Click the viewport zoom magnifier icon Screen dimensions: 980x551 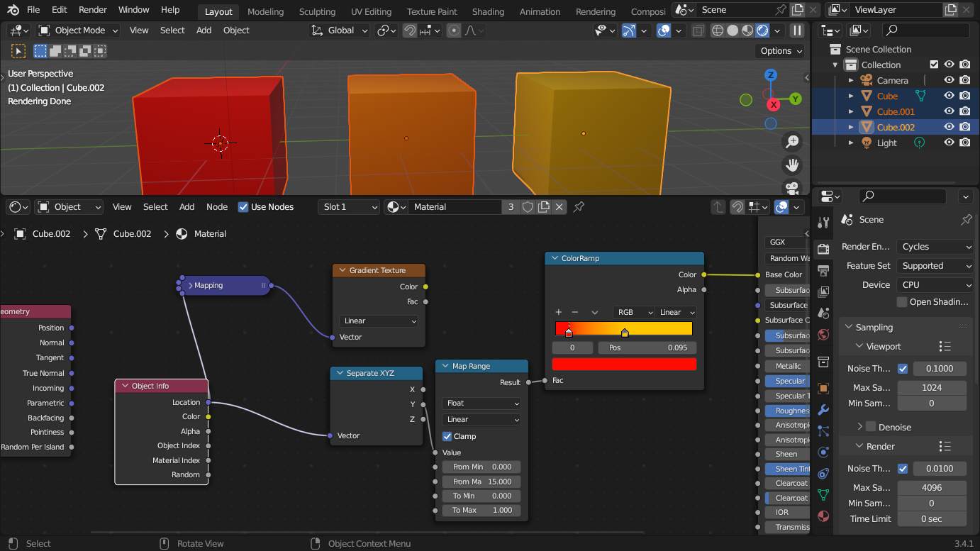(x=792, y=141)
